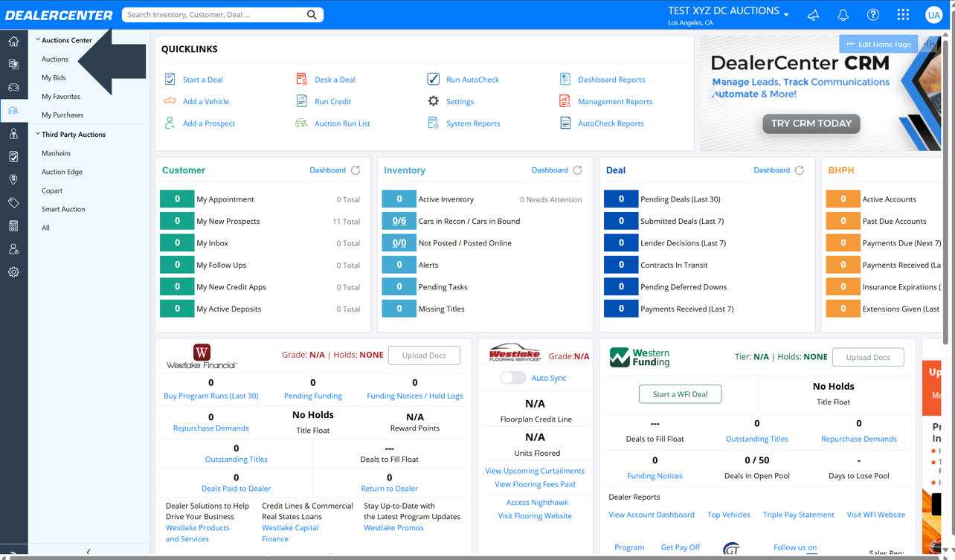
Task: Click the megaphone announcements icon in header
Action: (813, 15)
